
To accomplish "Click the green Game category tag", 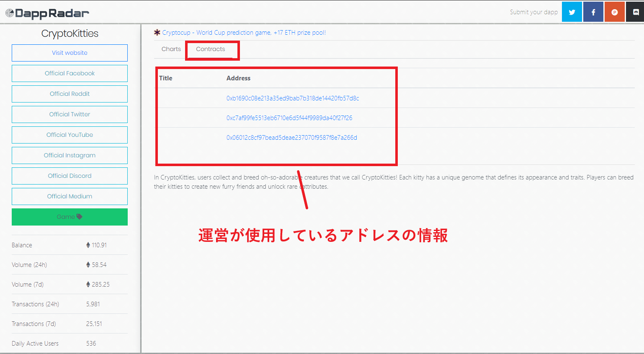I will 70,217.
